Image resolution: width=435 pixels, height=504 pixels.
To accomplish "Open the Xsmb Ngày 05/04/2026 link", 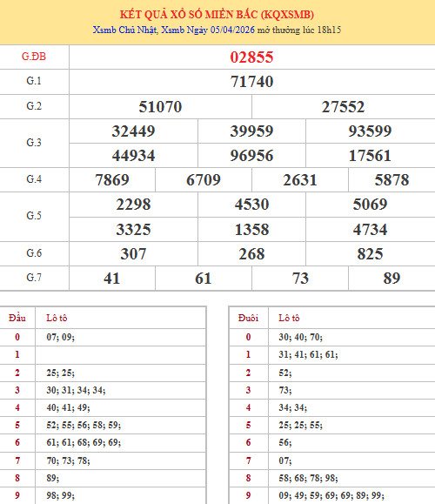I will [x=208, y=30].
